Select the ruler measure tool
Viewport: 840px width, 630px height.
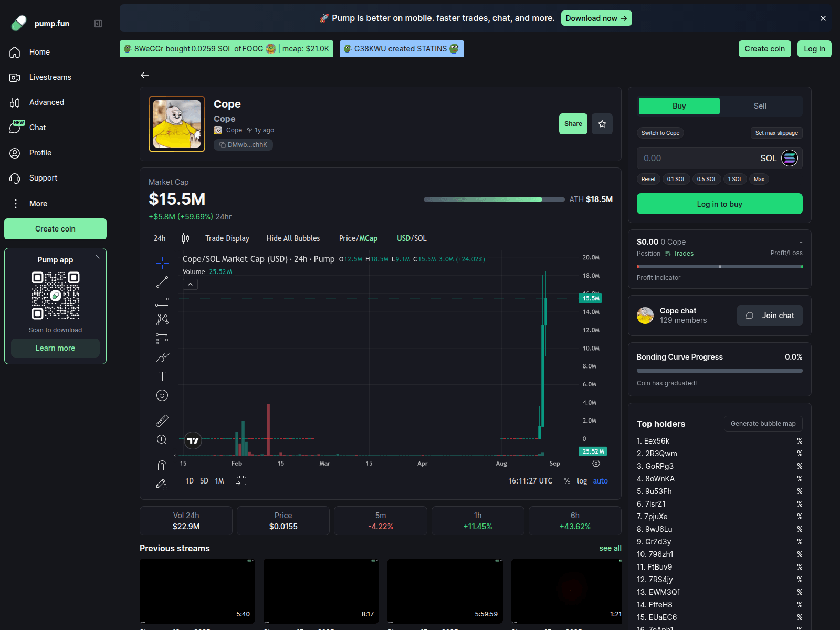click(162, 421)
